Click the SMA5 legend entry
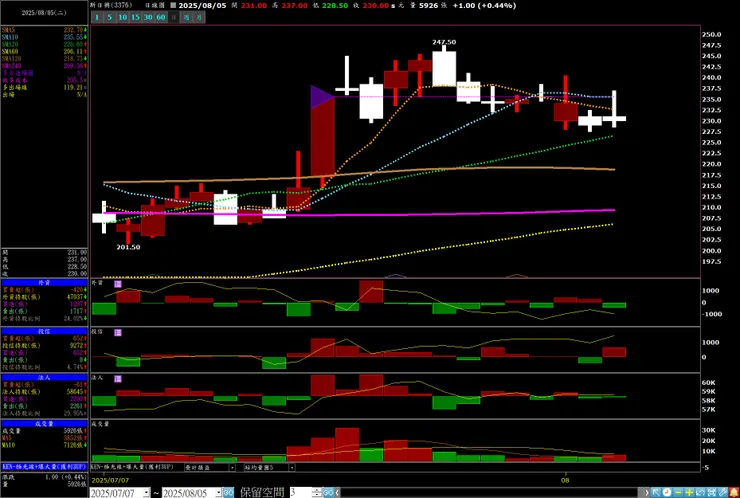Viewport: 740px width, 498px height. coord(44,30)
